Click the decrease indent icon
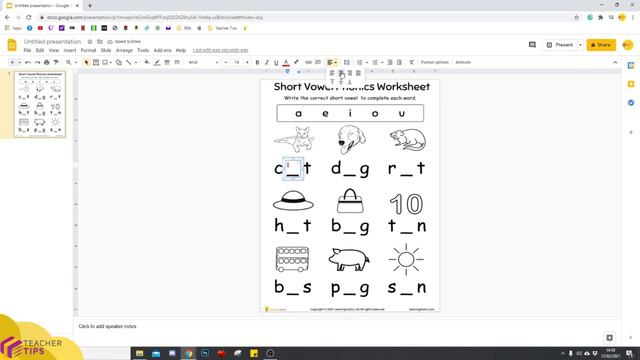The width and height of the screenshot is (640, 360). point(390,62)
